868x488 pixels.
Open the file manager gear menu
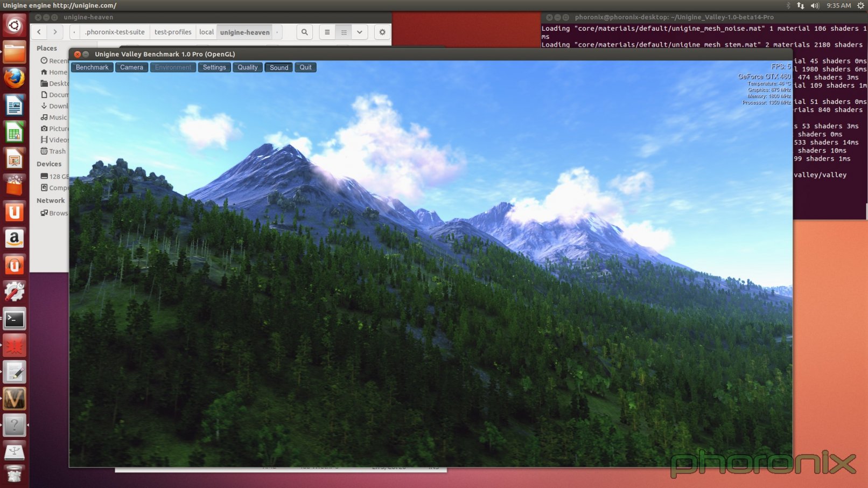pos(382,32)
